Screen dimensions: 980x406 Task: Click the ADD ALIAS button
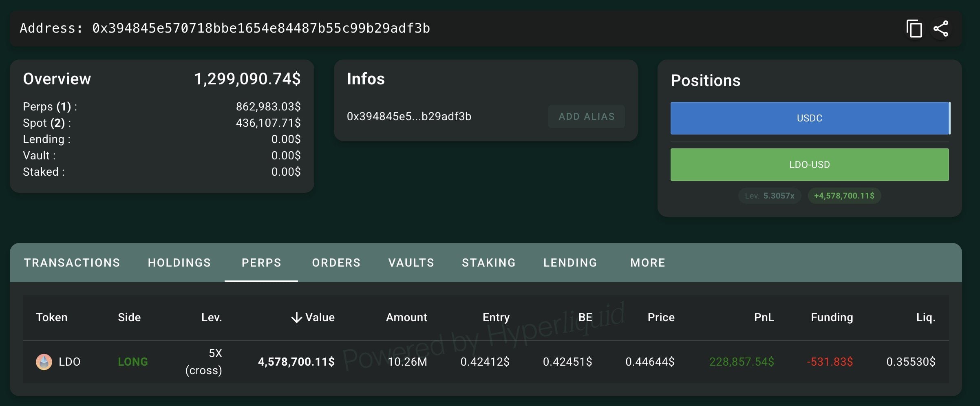point(586,116)
